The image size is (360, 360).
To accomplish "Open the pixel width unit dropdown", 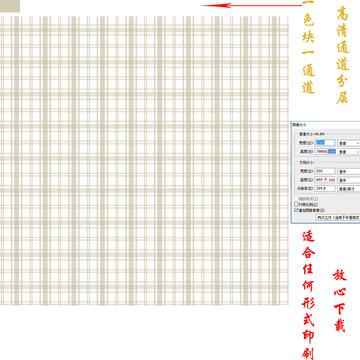I will (349, 143).
